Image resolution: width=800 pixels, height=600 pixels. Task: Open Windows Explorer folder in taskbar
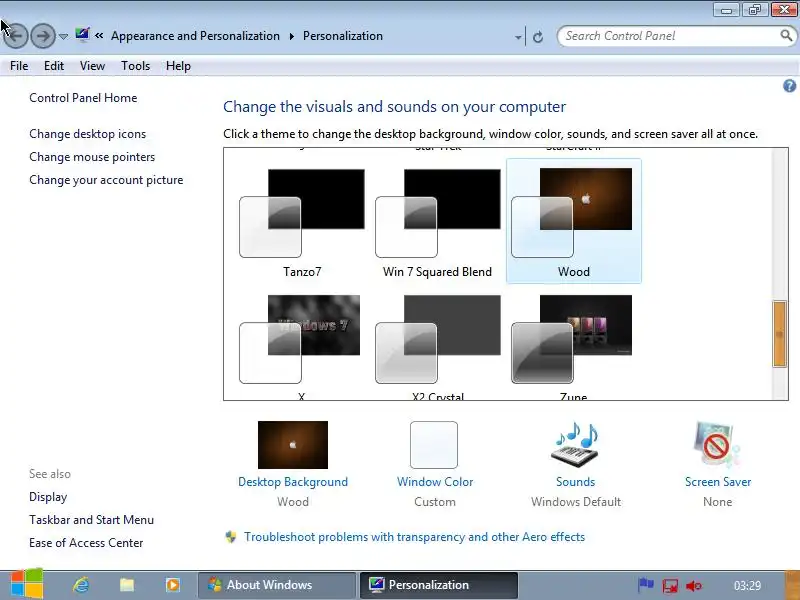coord(127,585)
